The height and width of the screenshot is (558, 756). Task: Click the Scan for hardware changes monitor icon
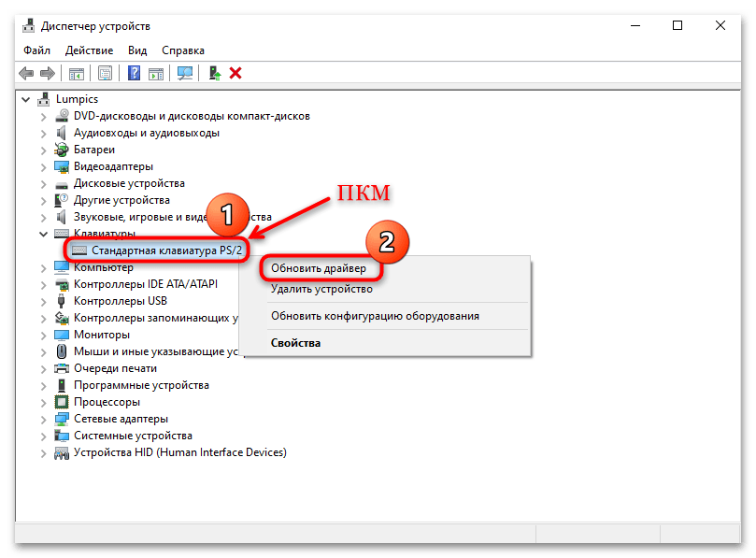pyautogui.click(x=185, y=73)
